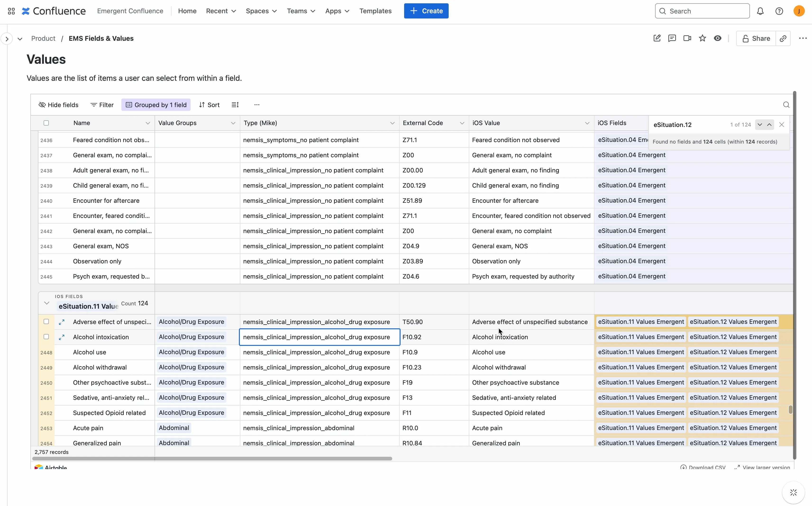Viewport: 812px width, 506px height.
Task: Open the page comments icon
Action: 672,38
